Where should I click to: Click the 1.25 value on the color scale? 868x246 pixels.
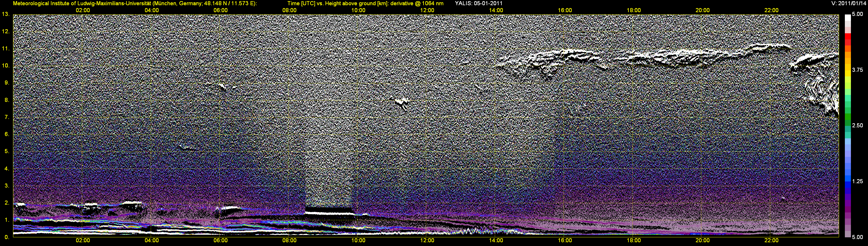point(858,181)
